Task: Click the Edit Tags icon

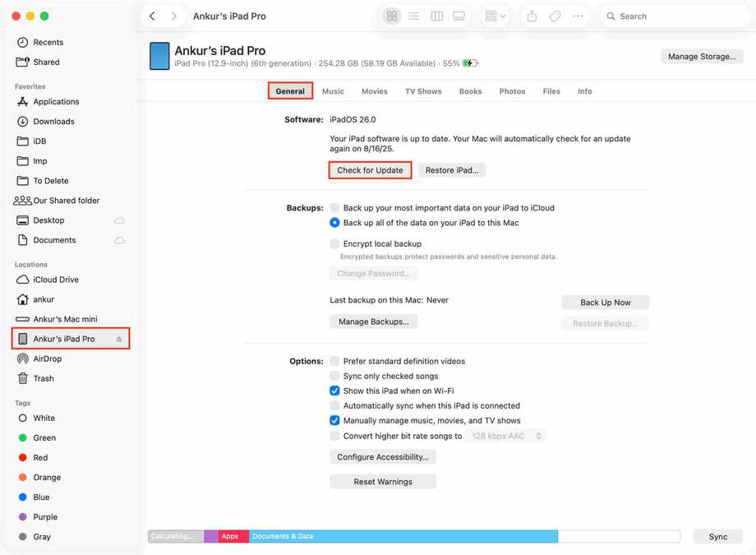Action: tap(555, 16)
